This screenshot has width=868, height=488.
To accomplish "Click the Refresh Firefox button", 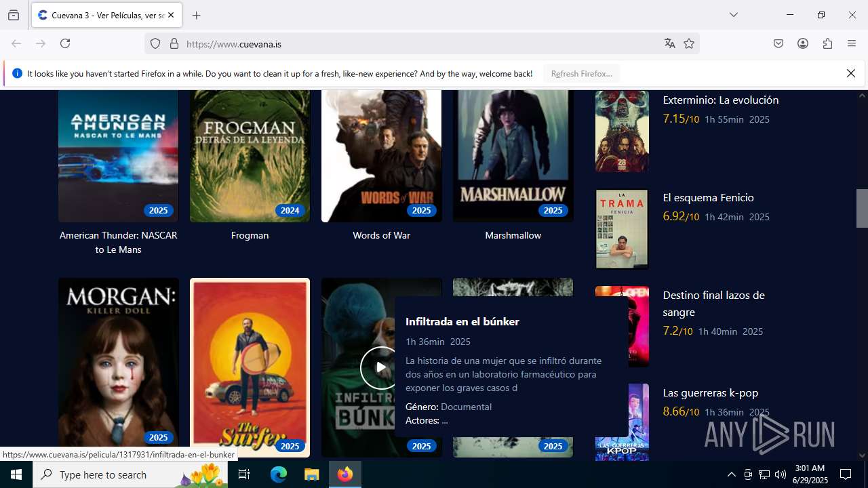I will click(582, 73).
